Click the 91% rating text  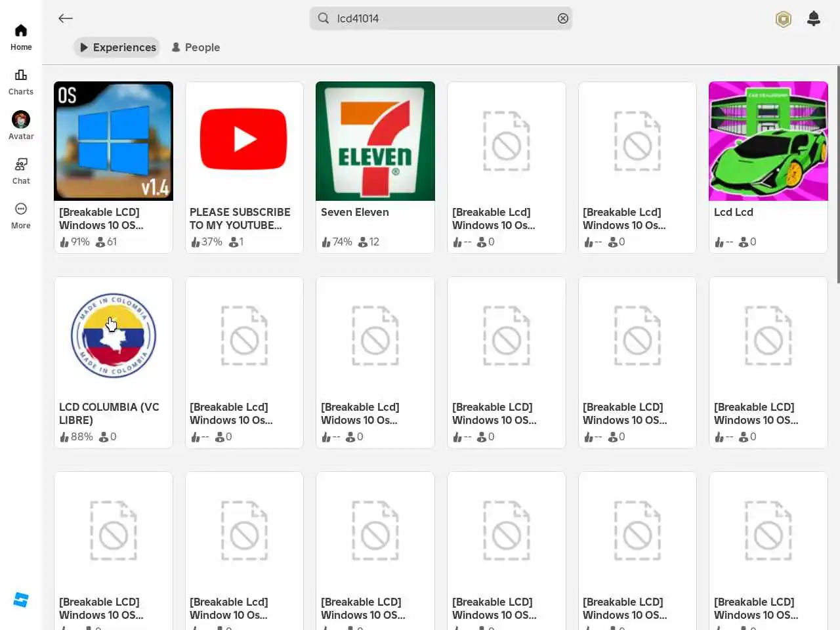(x=80, y=241)
